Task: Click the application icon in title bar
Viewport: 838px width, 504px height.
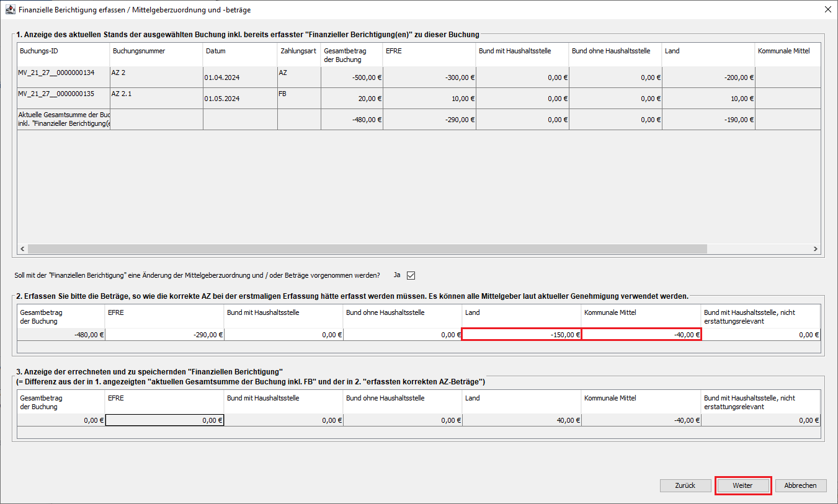Action: coord(10,10)
